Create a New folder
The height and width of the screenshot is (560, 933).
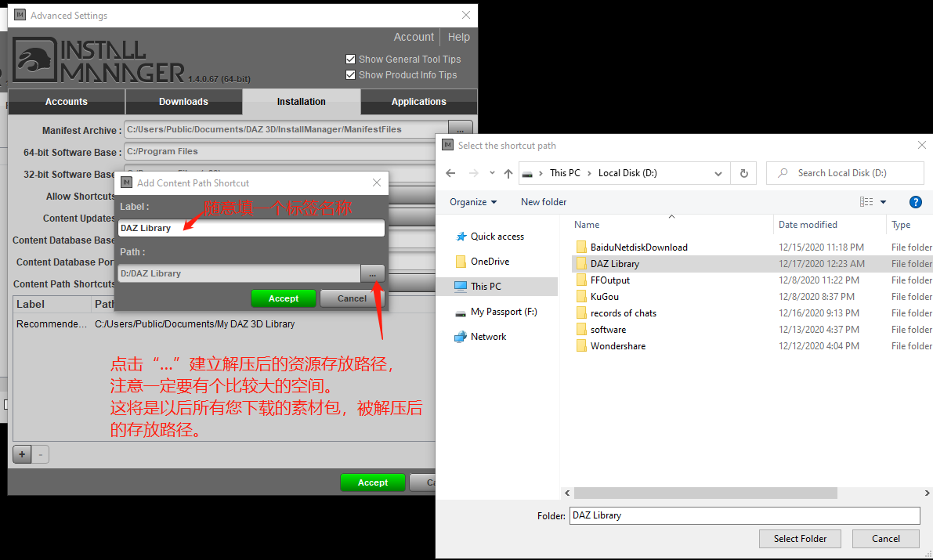543,202
